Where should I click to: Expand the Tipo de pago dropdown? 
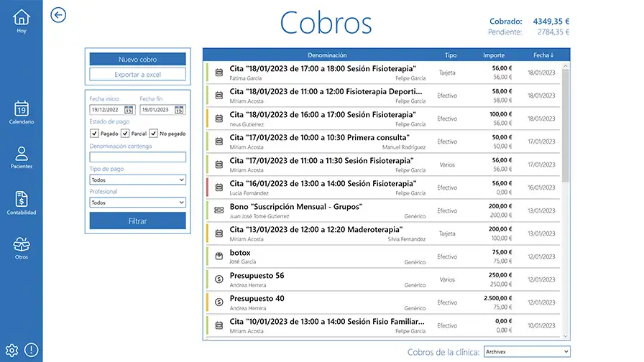[137, 180]
